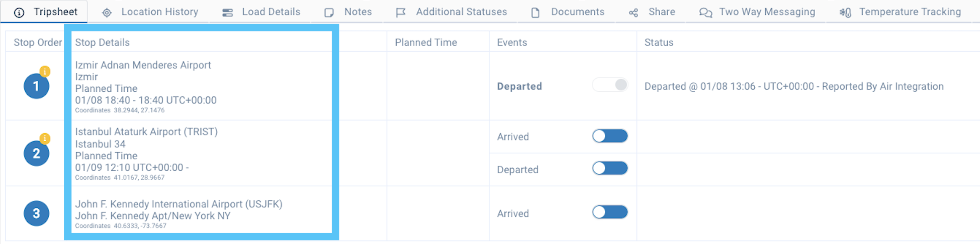Click the Location History target icon
This screenshot has width=980, height=244.
point(107,13)
